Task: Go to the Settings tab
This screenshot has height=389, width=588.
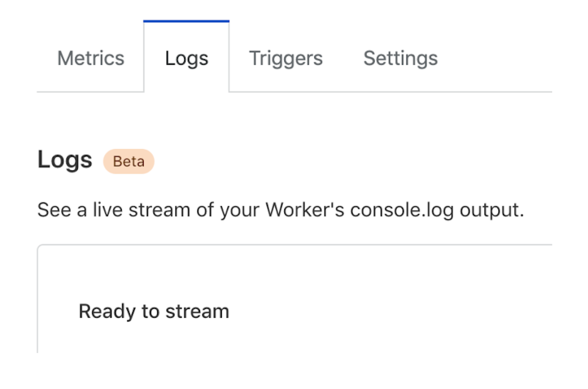Action: tap(400, 58)
